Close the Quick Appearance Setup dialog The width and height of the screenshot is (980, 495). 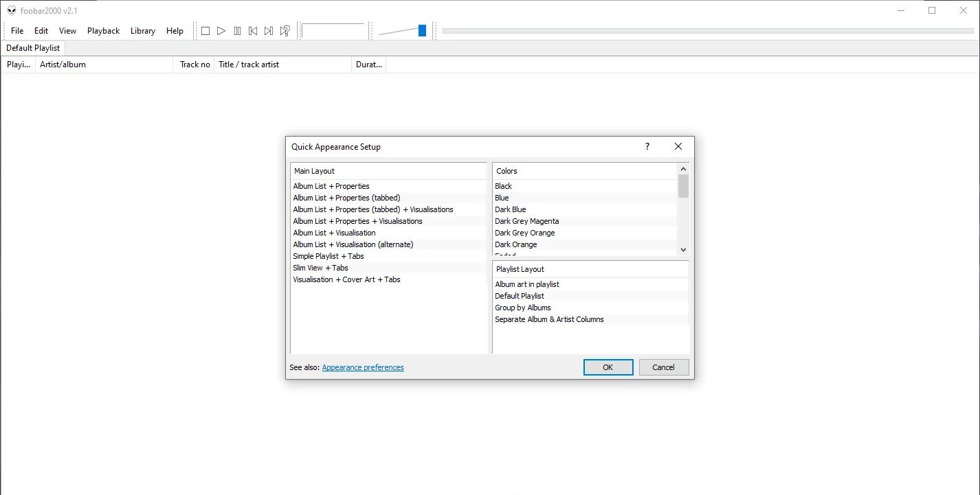coord(678,146)
